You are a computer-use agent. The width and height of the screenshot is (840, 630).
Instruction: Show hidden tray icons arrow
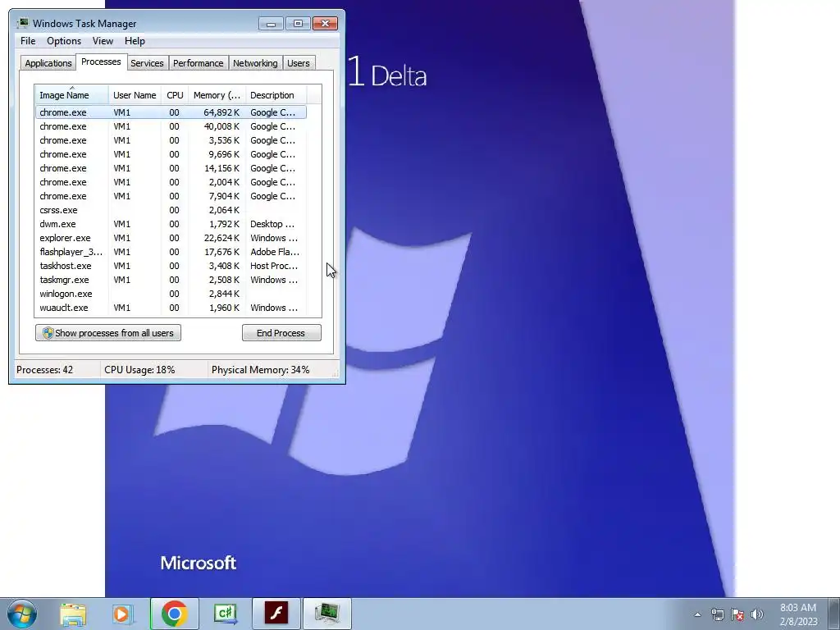click(697, 614)
